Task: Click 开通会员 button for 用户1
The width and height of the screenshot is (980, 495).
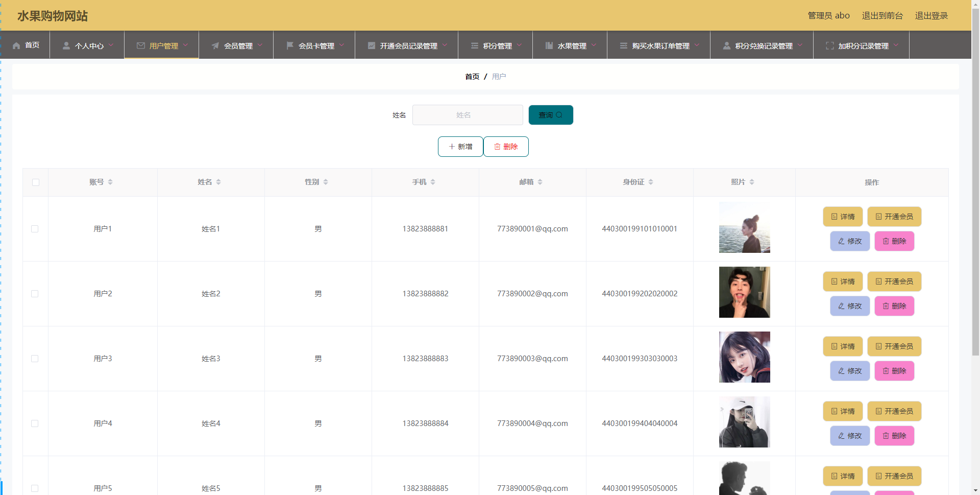Action: coord(894,217)
